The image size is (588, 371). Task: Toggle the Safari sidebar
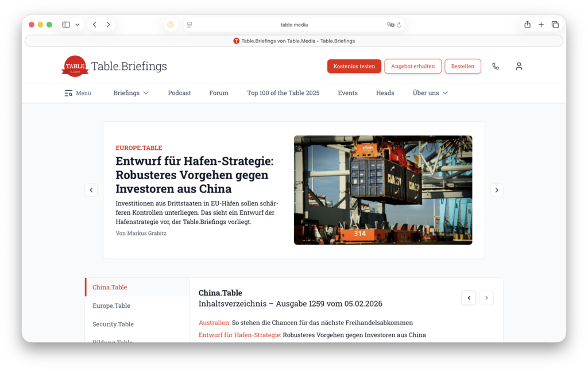65,24
